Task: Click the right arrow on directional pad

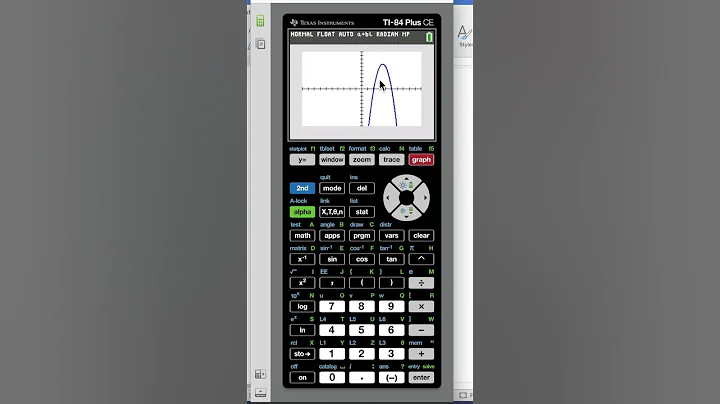Action: [x=424, y=198]
